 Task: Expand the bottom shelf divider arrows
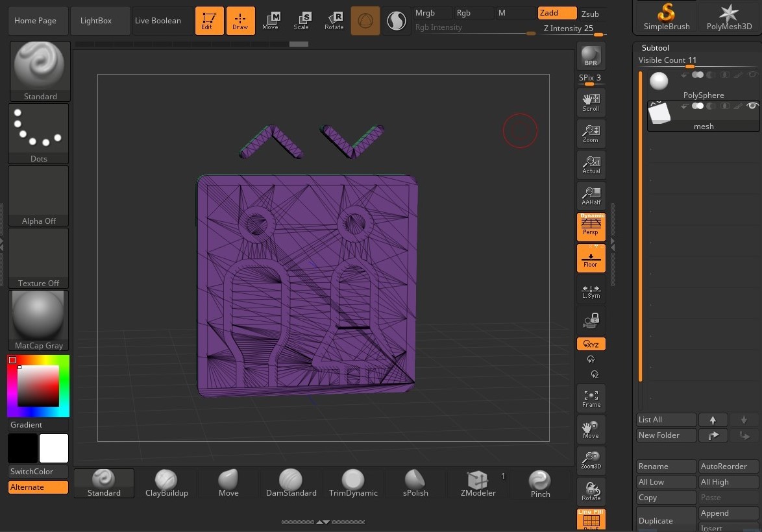323,522
